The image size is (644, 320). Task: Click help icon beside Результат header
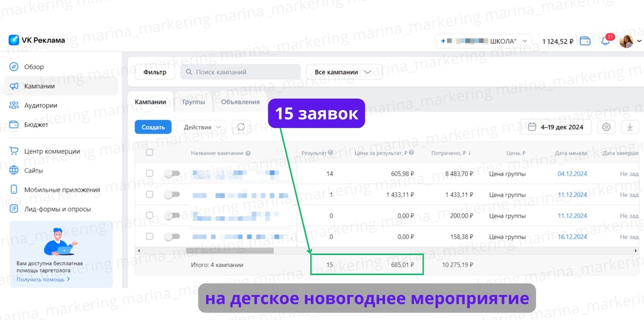[331, 153]
